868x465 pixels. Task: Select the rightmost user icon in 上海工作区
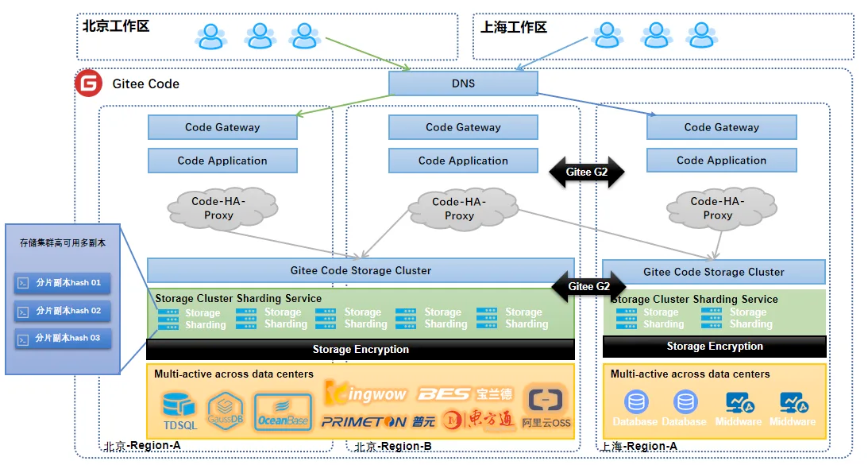pos(701,36)
